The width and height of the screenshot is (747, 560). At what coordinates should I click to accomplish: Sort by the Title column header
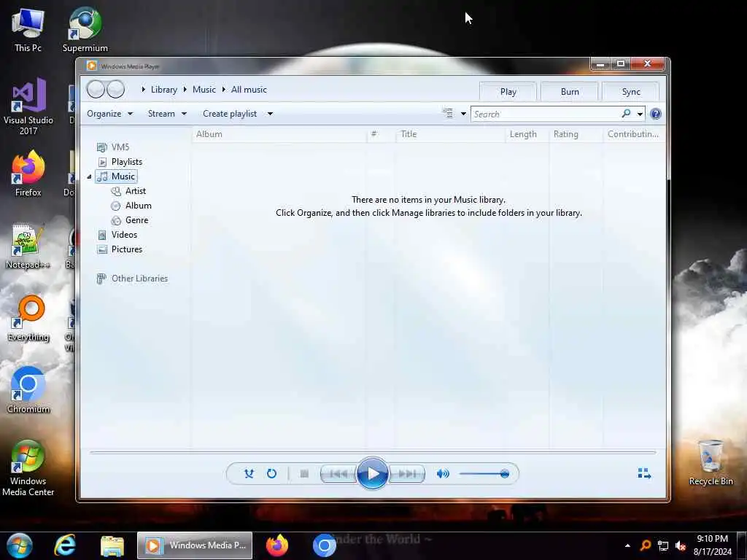(450, 134)
